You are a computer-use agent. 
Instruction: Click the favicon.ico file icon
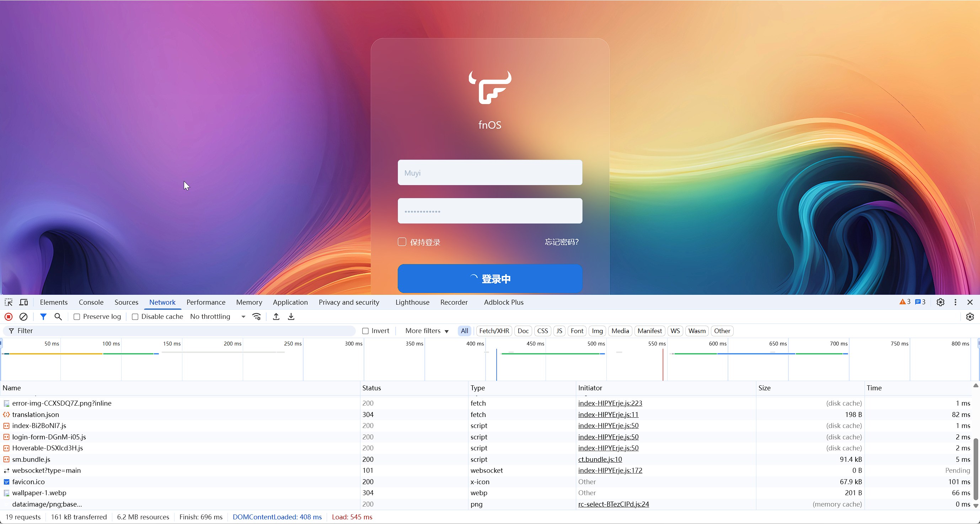click(x=6, y=482)
